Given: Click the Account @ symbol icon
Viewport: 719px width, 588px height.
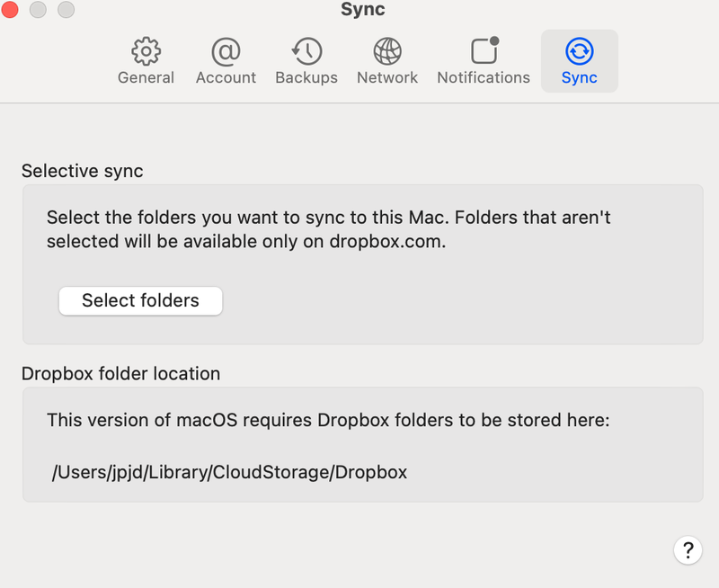Looking at the screenshot, I should coord(226,50).
